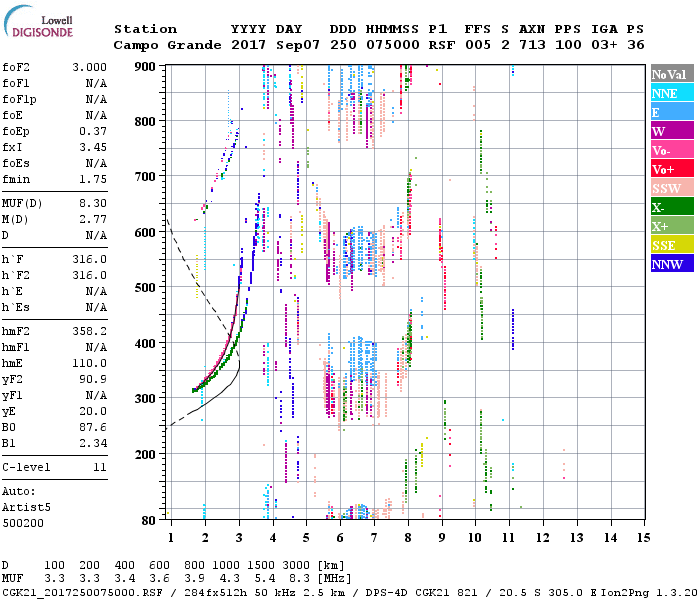Select the red Vo+ legend entry

(x=671, y=169)
